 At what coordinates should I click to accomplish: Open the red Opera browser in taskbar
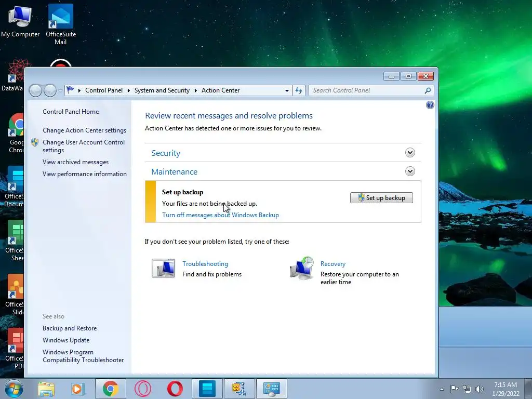pyautogui.click(x=175, y=389)
